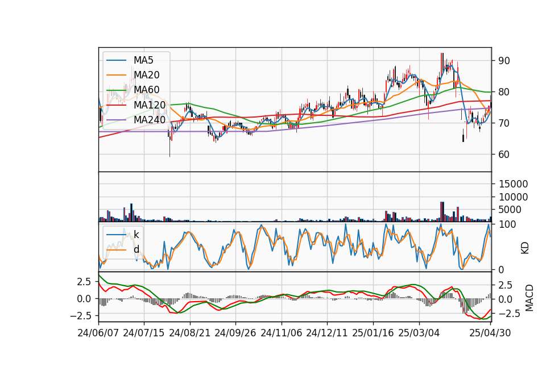Image resolution: width=546 pixels, height=392 pixels.
Task: Click the volume axis value 15000
Action: tap(513, 184)
